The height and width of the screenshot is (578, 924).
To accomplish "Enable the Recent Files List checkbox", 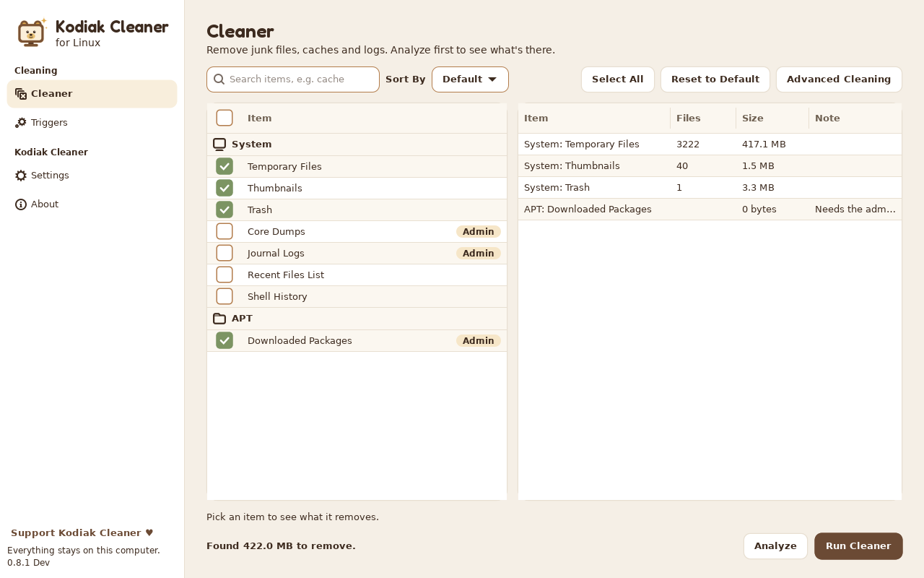I will click(x=225, y=275).
